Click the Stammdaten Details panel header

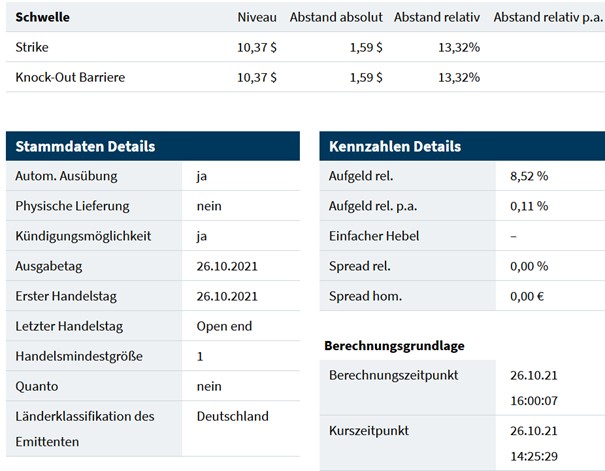tap(85, 146)
